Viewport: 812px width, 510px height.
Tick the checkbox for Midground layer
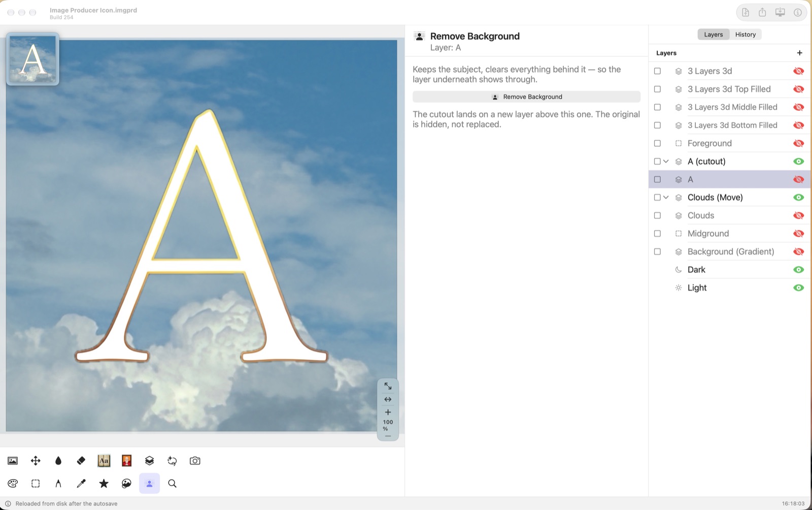[x=657, y=234]
